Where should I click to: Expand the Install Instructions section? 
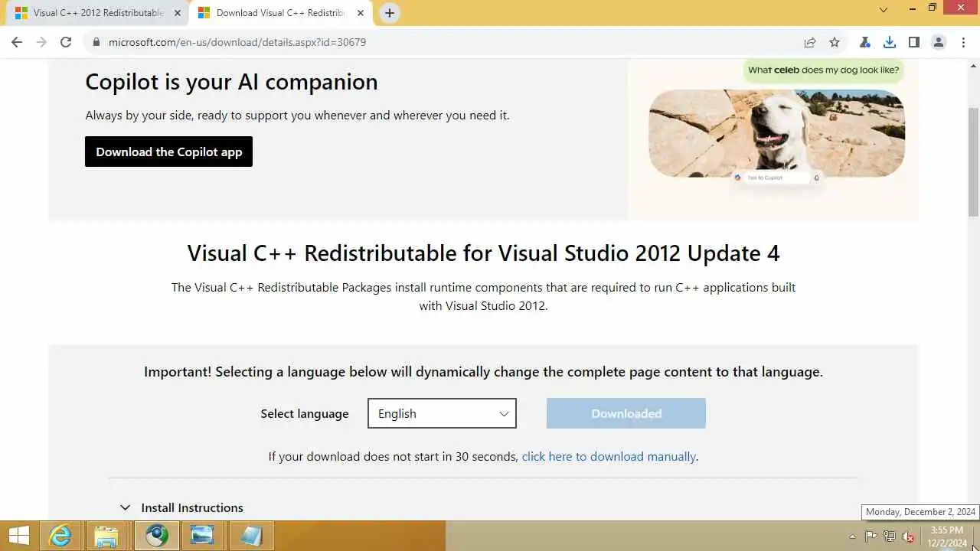coord(181,507)
